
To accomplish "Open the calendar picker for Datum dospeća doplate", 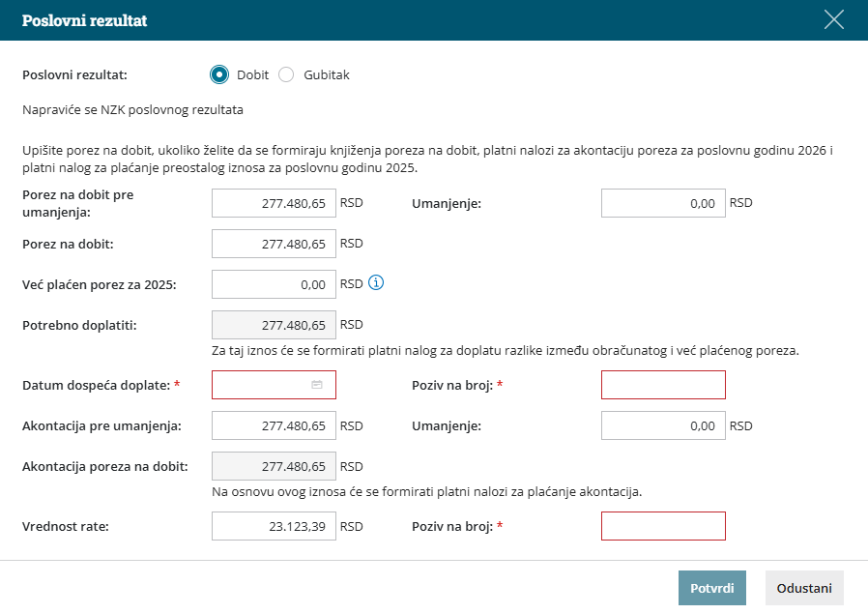I will 317,385.
